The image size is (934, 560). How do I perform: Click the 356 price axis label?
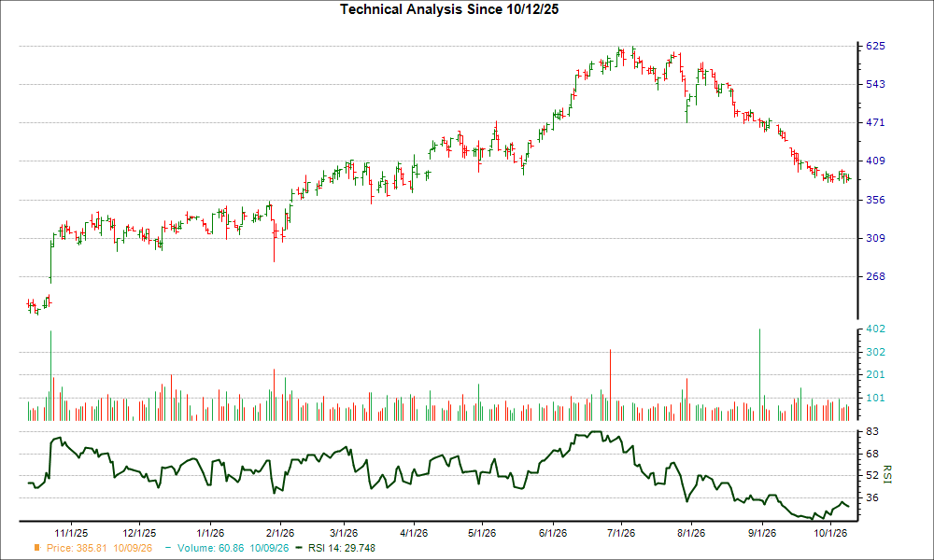tap(875, 200)
